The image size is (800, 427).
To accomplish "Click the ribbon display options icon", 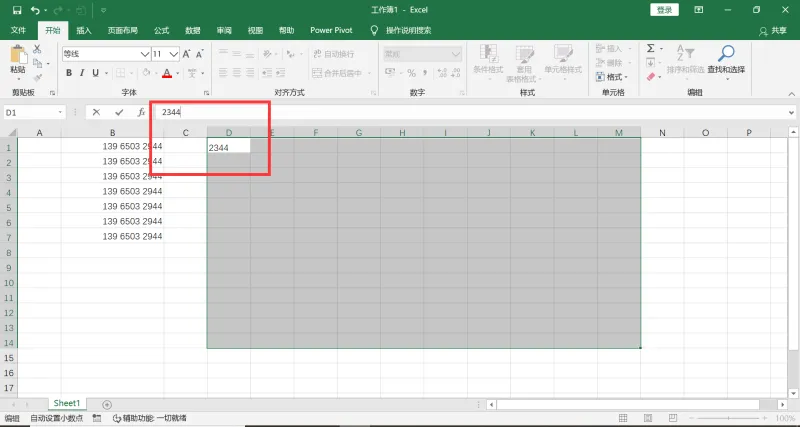I will point(698,10).
